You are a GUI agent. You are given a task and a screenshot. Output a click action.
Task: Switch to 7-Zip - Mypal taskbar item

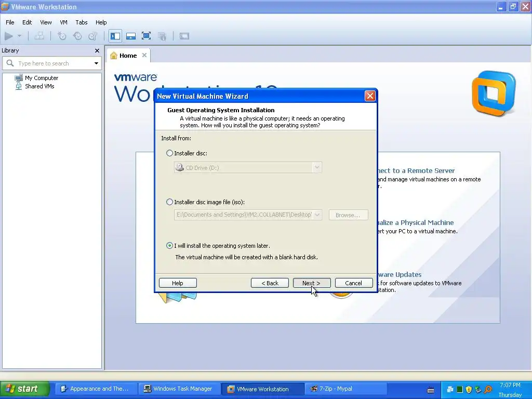point(345,389)
